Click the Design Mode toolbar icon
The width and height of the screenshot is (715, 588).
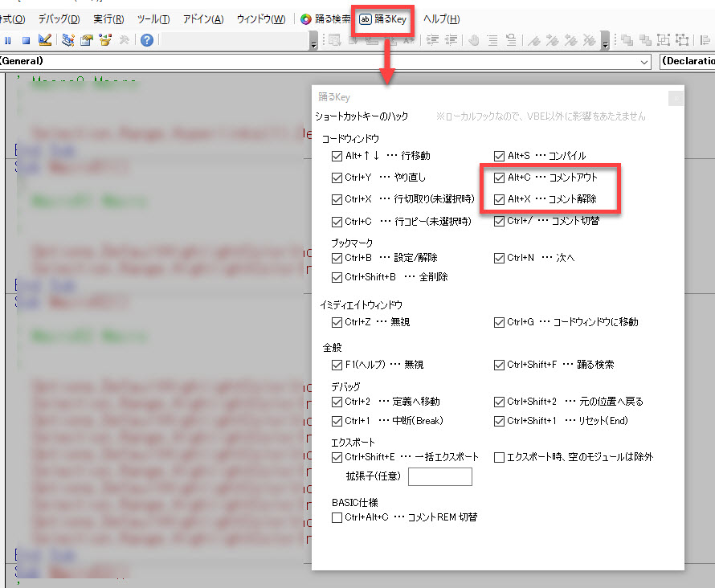45,40
